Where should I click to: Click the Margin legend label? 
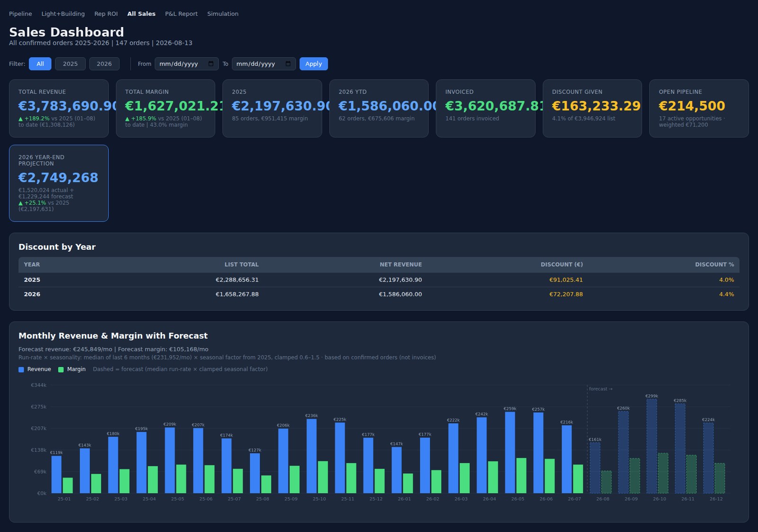click(76, 369)
